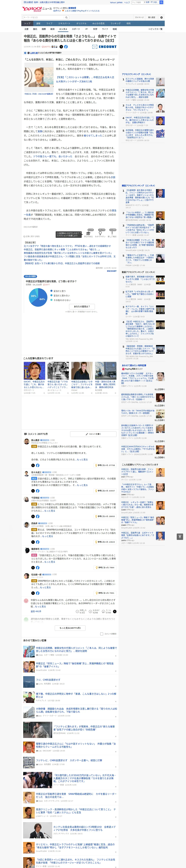Click the ENCOUNT publisher logo

pyautogui.click(x=104, y=47)
